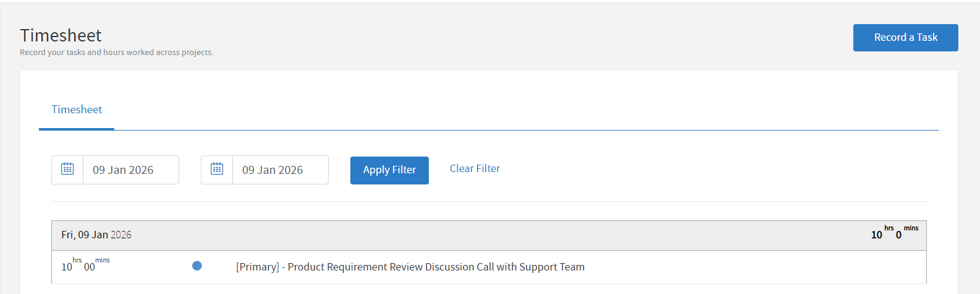Open the start date calendar icon
Image resolution: width=980 pixels, height=294 pixels.
click(x=67, y=169)
